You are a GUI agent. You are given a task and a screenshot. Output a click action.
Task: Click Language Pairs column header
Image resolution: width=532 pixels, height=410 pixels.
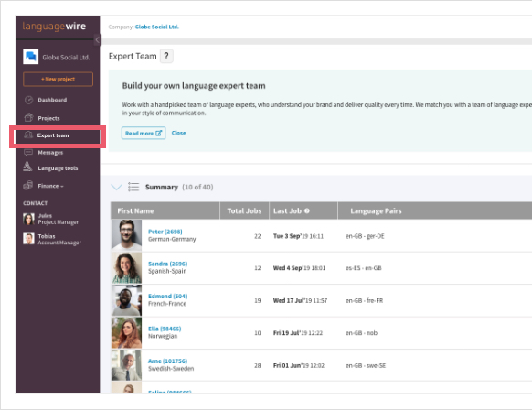[376, 210]
